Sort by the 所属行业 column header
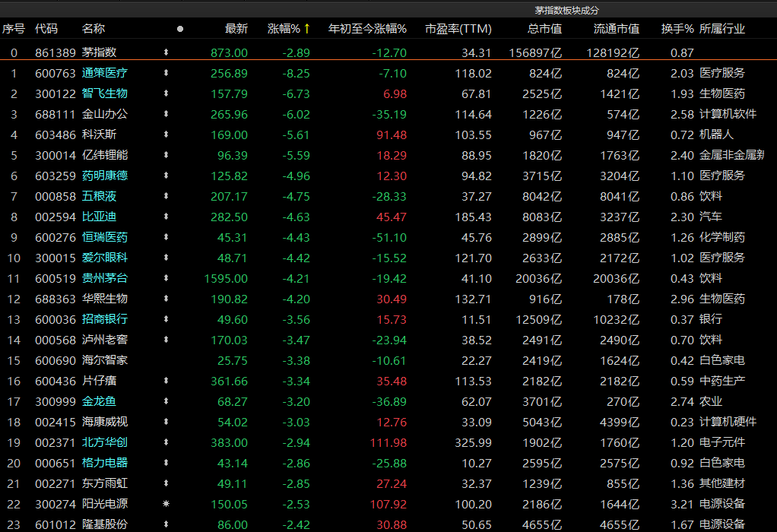Image resolution: width=777 pixels, height=532 pixels. 722,29
